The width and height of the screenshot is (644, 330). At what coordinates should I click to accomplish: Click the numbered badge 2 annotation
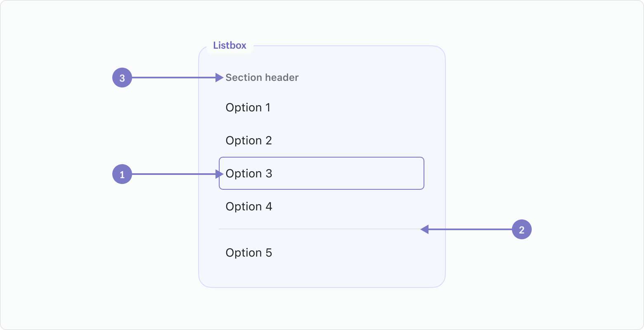[522, 229]
